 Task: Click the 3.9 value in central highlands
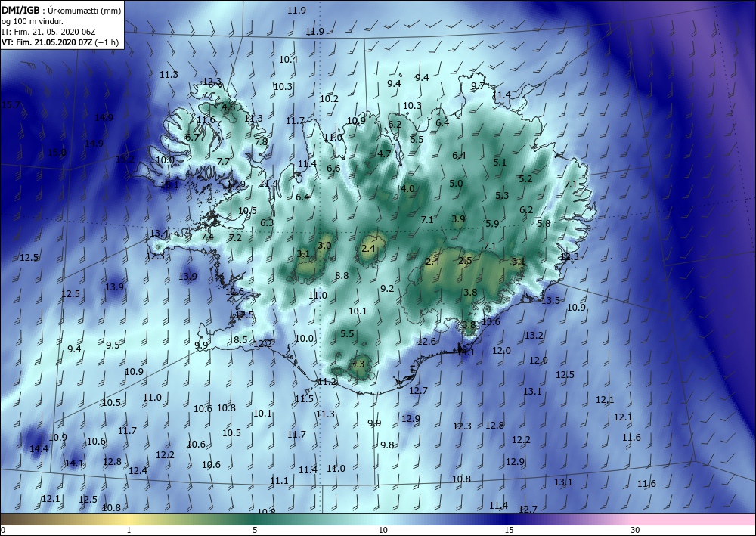pos(459,218)
